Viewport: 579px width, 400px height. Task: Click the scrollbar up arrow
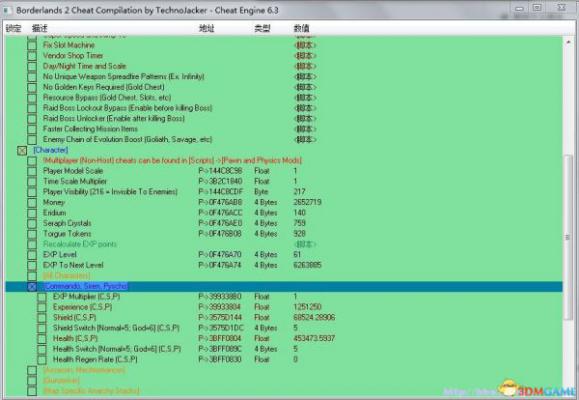[568, 42]
